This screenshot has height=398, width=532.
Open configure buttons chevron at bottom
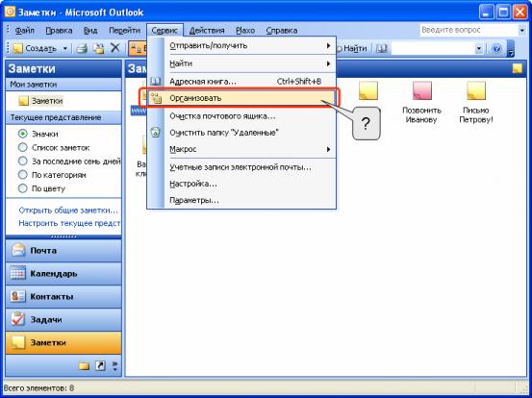114,365
